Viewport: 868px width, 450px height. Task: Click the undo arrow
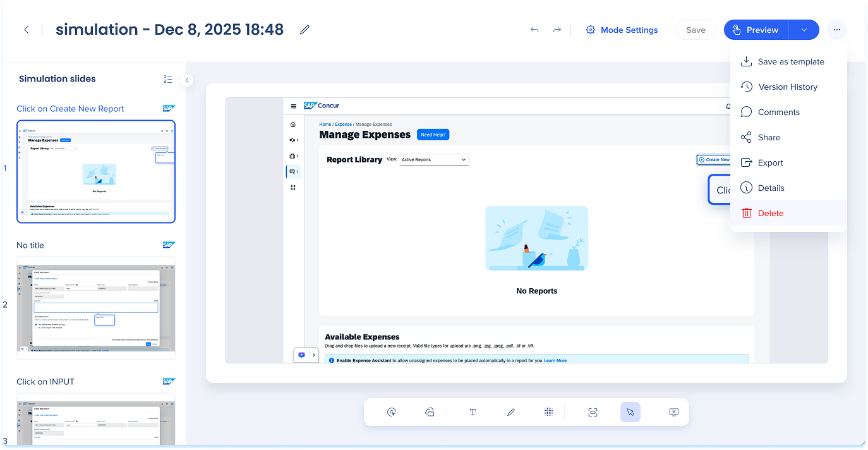[534, 30]
